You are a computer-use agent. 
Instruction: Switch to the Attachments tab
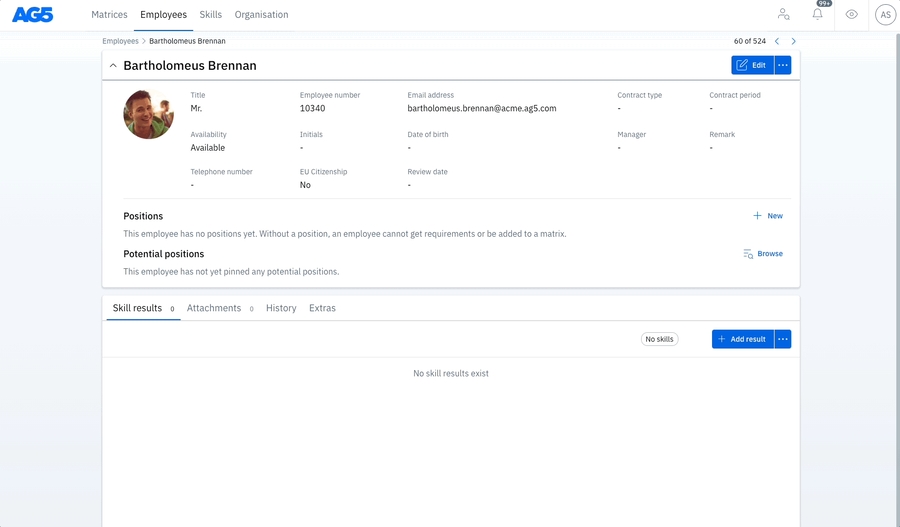click(214, 308)
